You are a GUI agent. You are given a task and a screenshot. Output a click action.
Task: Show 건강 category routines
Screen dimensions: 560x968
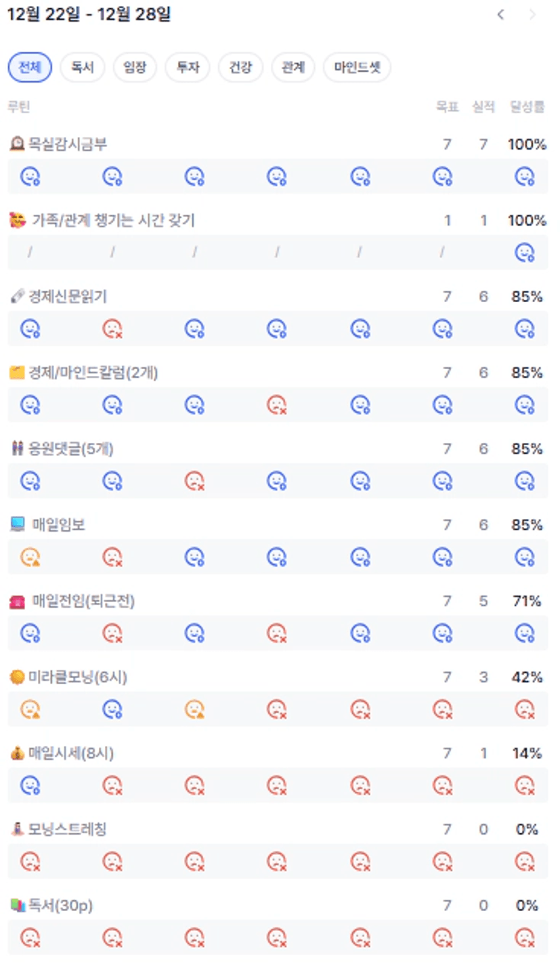[x=240, y=67]
